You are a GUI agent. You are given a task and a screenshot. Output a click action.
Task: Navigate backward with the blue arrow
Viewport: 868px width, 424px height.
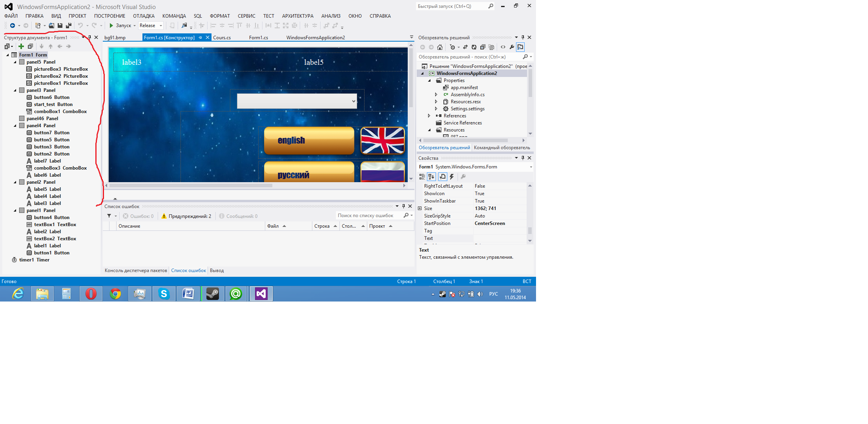[13, 26]
